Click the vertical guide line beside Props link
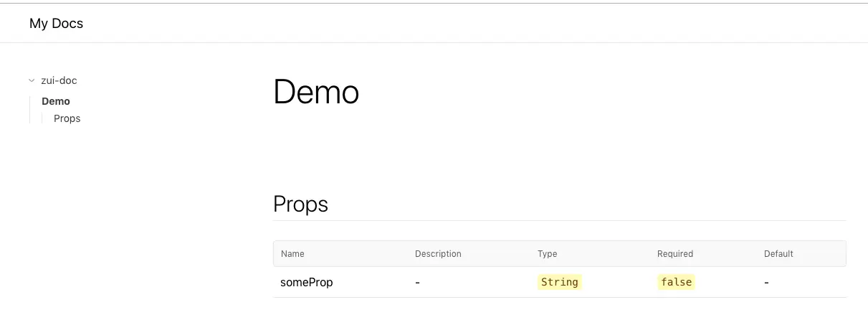Image resolution: width=868 pixels, height=320 pixels. [x=42, y=118]
